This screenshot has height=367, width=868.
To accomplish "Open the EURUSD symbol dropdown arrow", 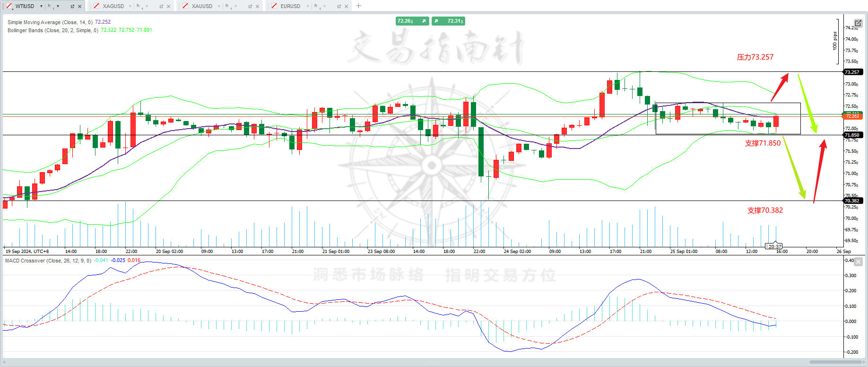I will tap(308, 6).
